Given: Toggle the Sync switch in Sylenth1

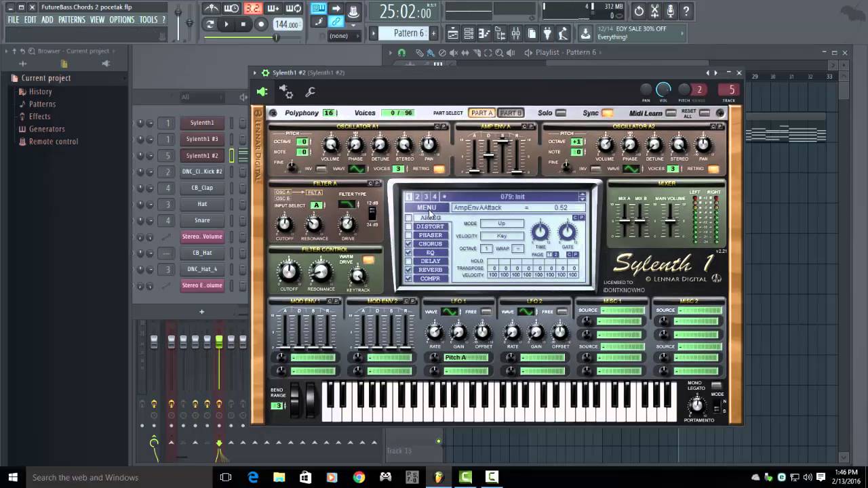Looking at the screenshot, I should 608,113.
